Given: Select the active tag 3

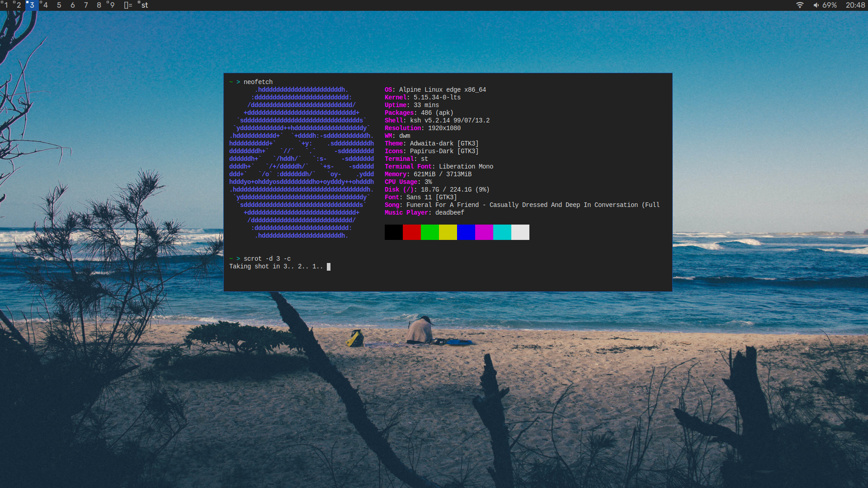Looking at the screenshot, I should click(x=32, y=5).
